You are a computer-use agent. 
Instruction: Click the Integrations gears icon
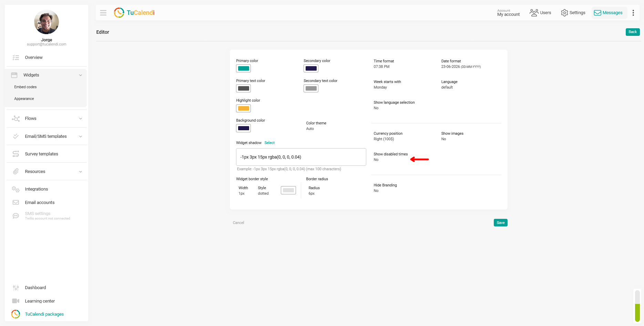[16, 189]
